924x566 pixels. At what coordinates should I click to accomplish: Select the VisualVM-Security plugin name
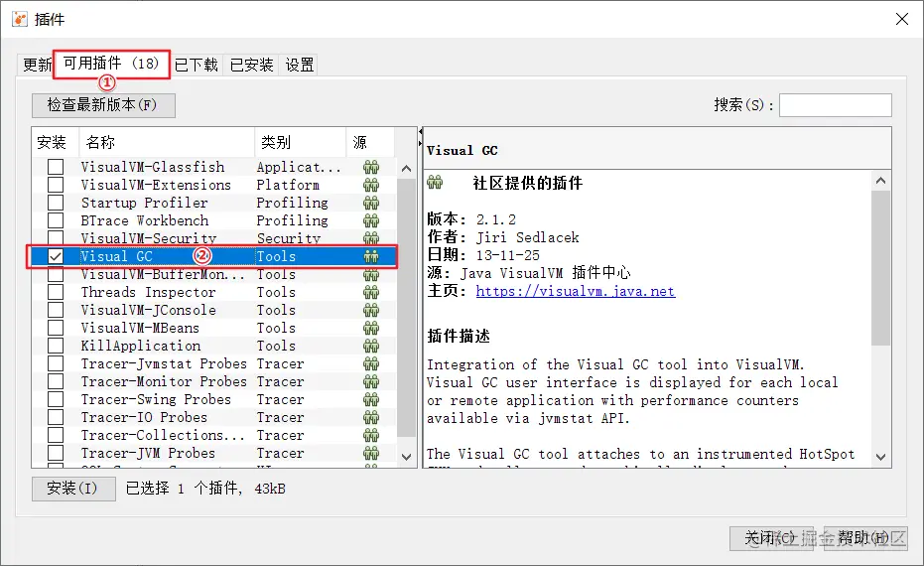tap(149, 238)
